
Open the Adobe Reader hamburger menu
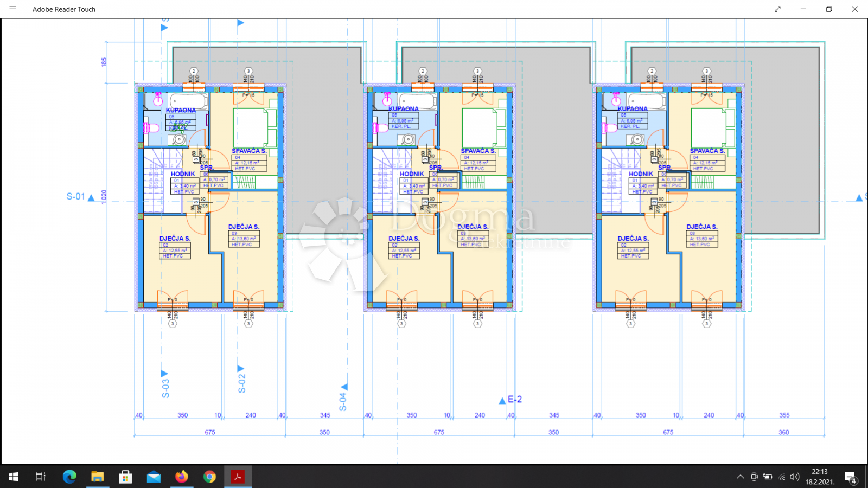click(13, 9)
